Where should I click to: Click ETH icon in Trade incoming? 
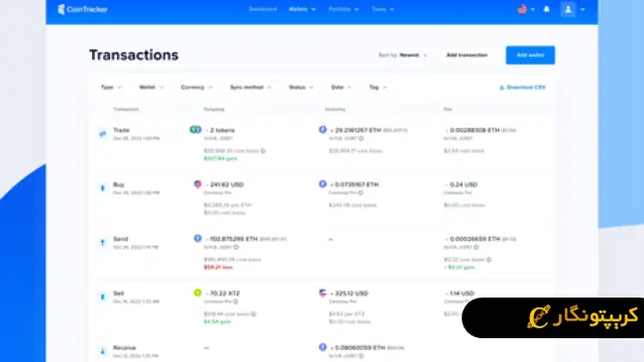pyautogui.click(x=322, y=130)
